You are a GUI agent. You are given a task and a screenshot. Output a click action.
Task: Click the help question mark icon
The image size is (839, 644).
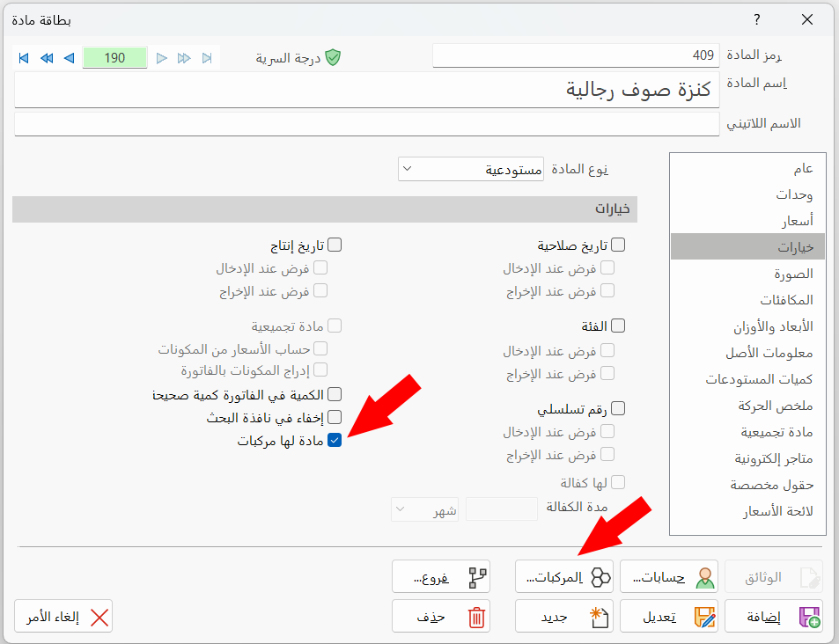point(756,19)
